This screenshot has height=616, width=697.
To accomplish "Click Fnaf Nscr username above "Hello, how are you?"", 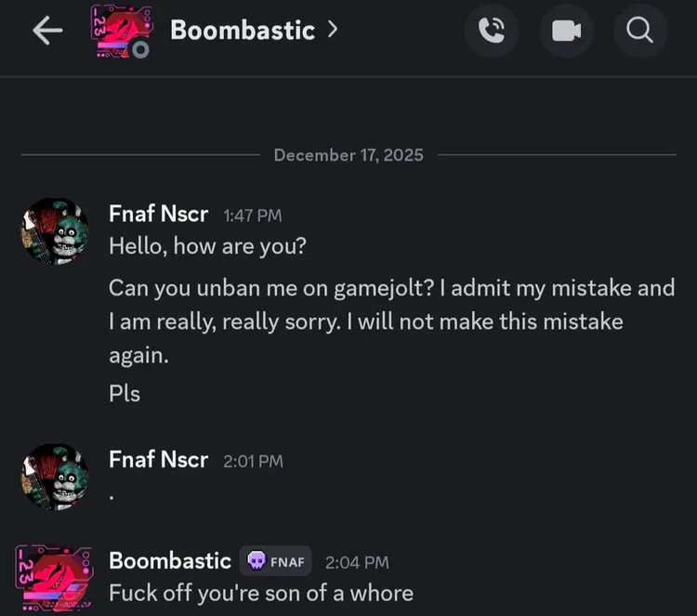I will coord(158,215).
